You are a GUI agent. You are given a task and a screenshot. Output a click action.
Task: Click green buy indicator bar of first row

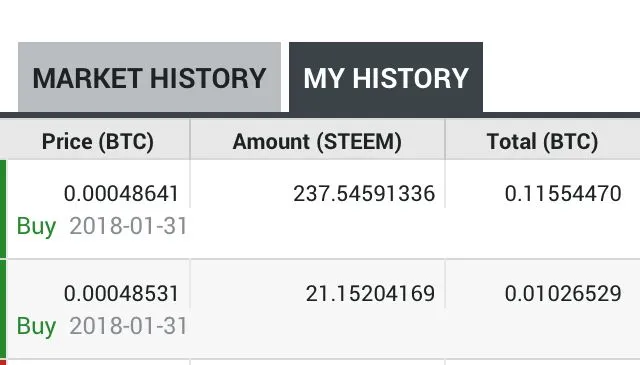[3, 209]
